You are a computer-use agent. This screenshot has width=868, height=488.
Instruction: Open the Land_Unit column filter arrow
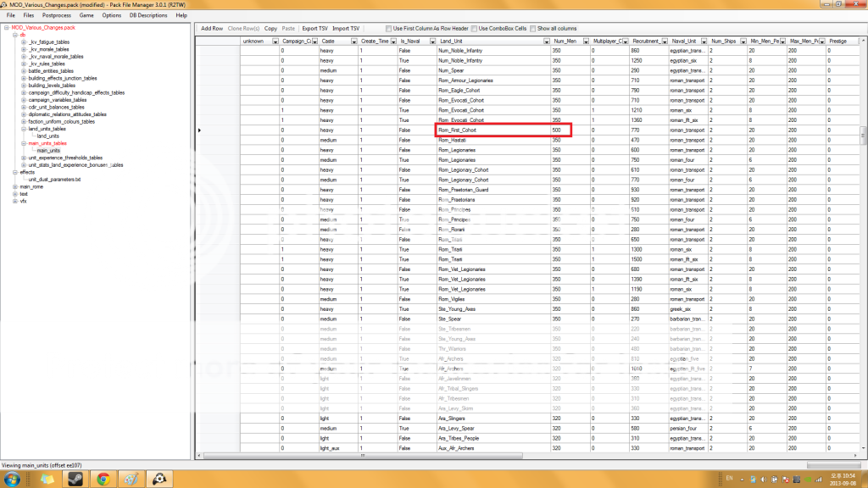(x=546, y=41)
